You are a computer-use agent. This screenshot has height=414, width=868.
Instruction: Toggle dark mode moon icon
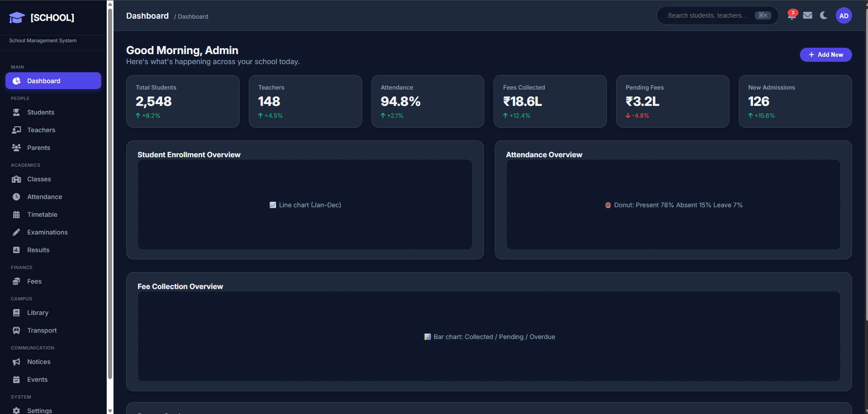[x=824, y=15]
